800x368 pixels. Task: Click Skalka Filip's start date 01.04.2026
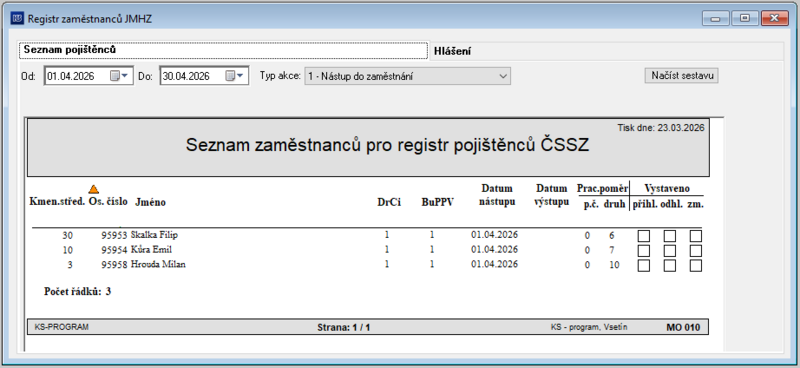click(x=494, y=235)
